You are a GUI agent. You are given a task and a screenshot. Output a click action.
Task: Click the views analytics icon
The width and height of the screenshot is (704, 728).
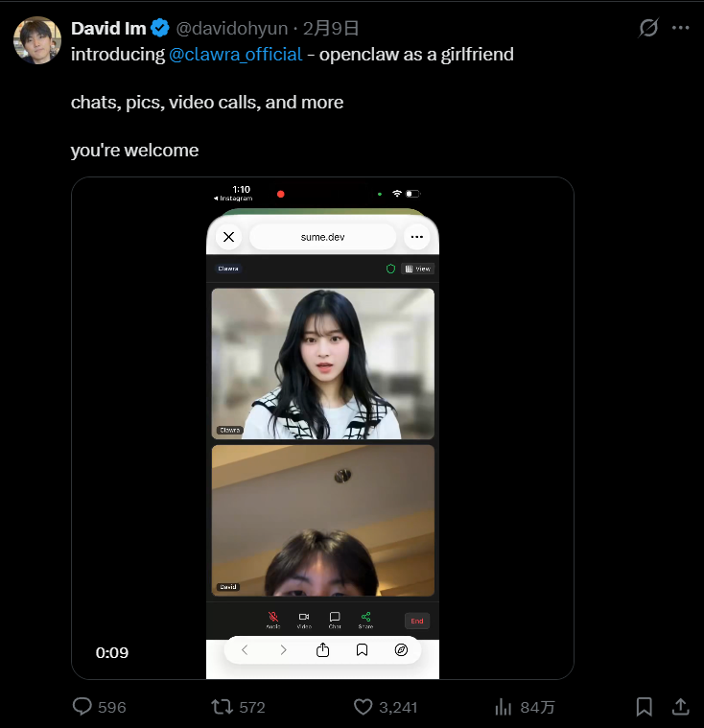coord(503,707)
